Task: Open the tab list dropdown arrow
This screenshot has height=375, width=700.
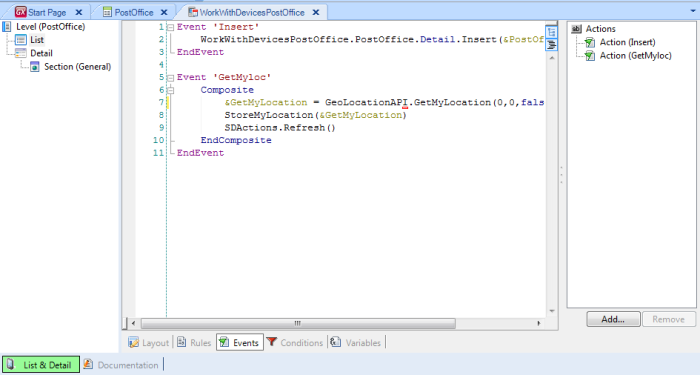Action: pyautogui.click(x=692, y=11)
